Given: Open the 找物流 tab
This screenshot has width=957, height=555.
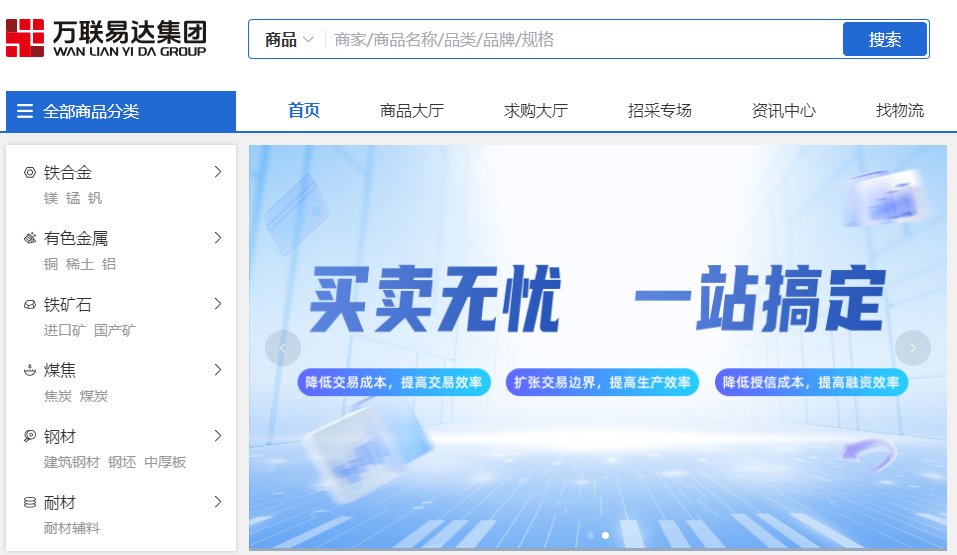Looking at the screenshot, I should click(900, 111).
